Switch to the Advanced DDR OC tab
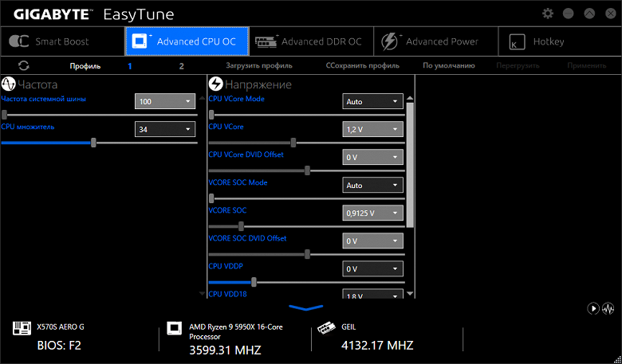 [x=311, y=41]
